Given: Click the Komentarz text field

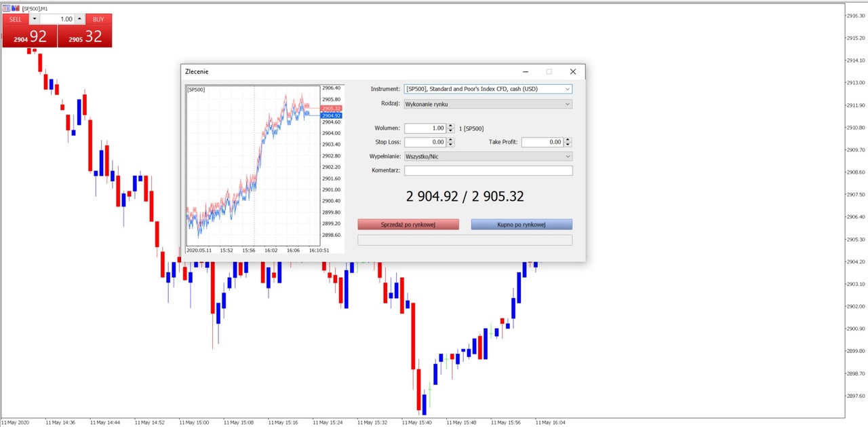Looking at the screenshot, I should [488, 170].
